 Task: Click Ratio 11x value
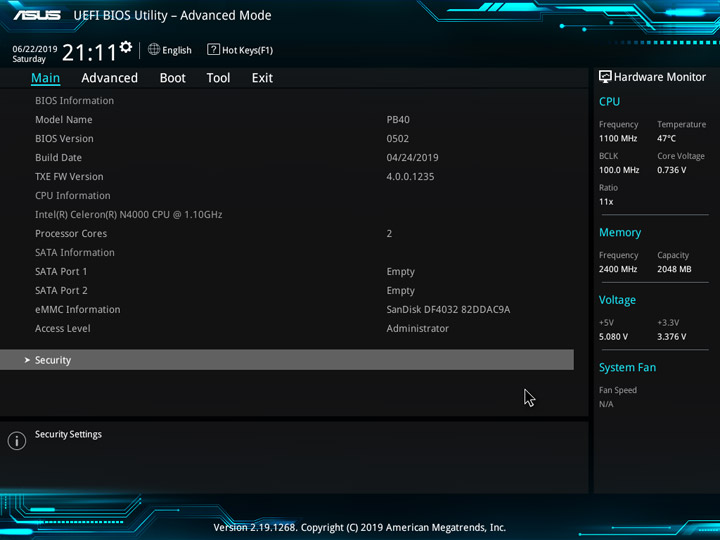tap(606, 202)
